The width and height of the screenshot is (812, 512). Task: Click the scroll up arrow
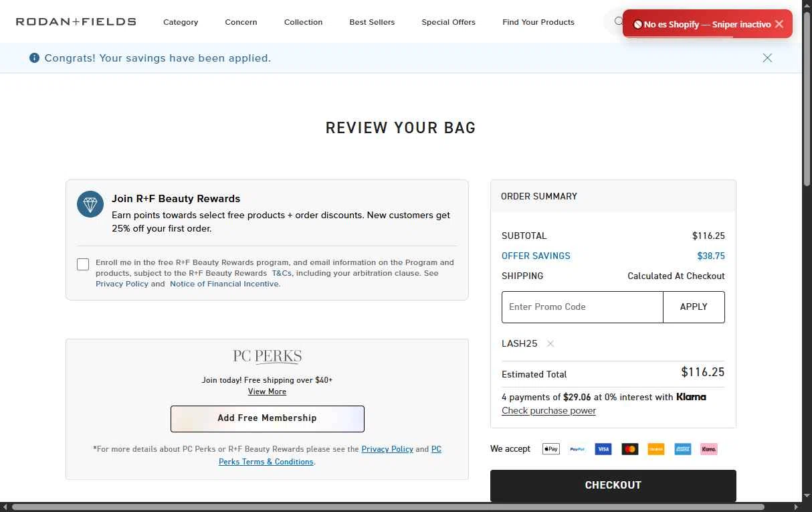point(807,5)
